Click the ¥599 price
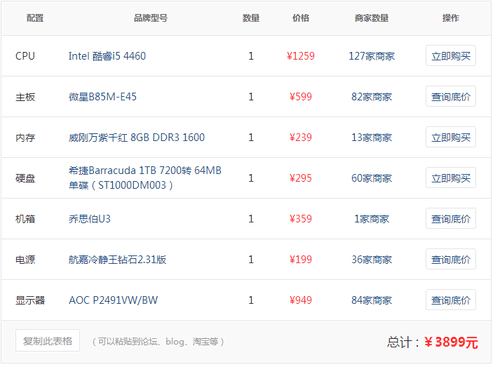 [301, 97]
